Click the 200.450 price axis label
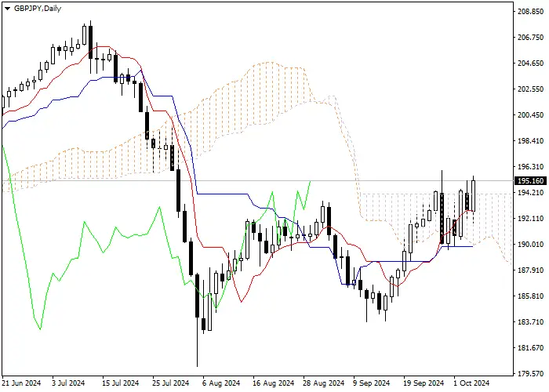The image size is (549, 392). coord(530,115)
